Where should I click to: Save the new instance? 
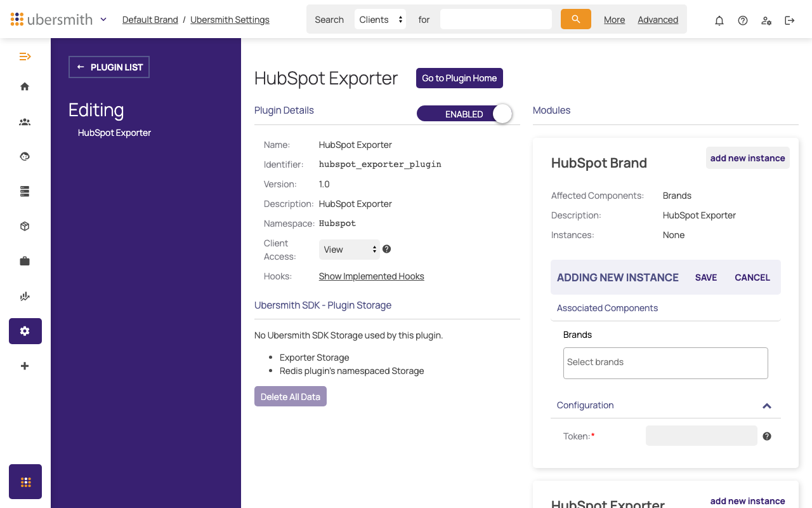coord(706,277)
